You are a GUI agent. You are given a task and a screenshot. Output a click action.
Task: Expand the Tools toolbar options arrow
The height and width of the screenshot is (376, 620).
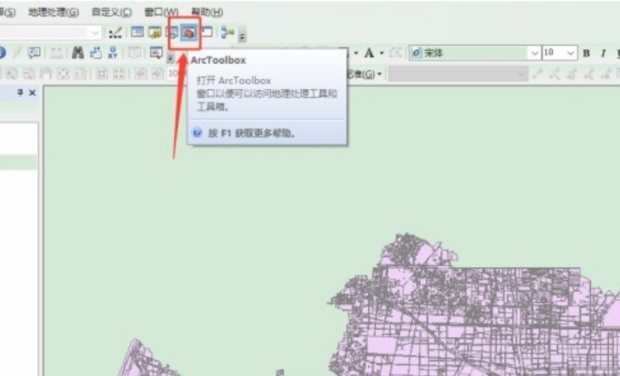pos(170,59)
